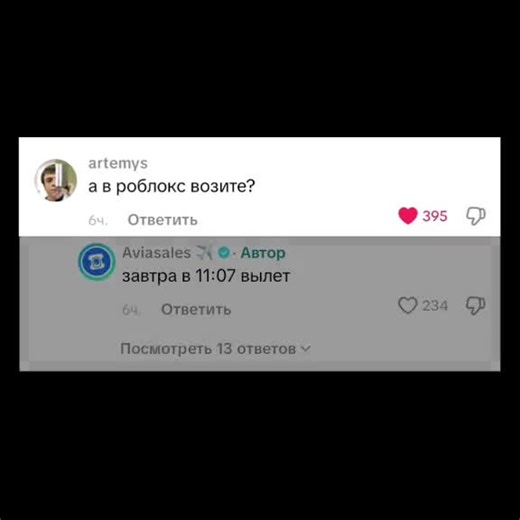Click the 234 likes counter

click(435, 306)
